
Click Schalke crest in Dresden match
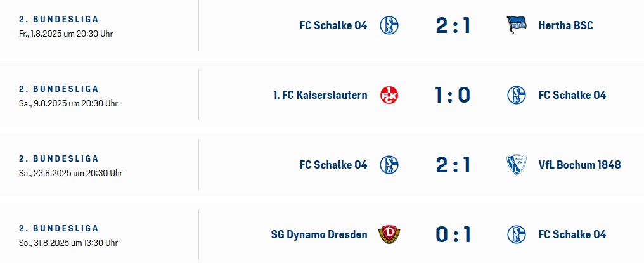(x=516, y=234)
